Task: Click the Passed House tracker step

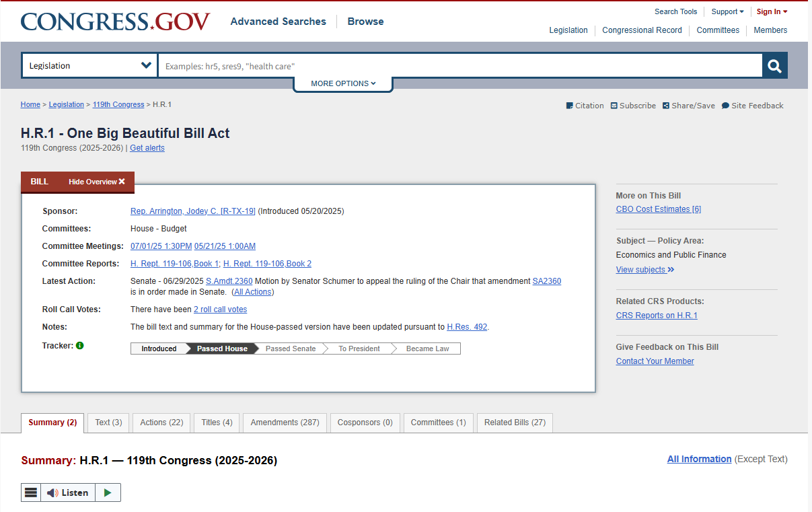Action: point(222,349)
